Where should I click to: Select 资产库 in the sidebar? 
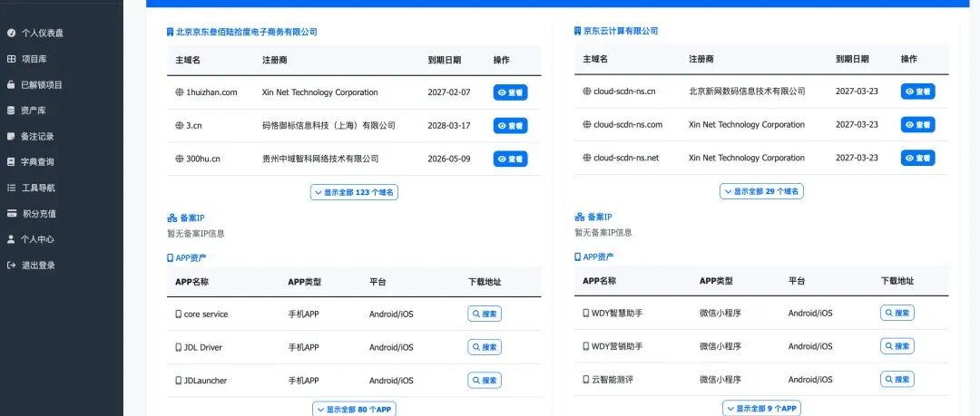pyautogui.click(x=27, y=111)
